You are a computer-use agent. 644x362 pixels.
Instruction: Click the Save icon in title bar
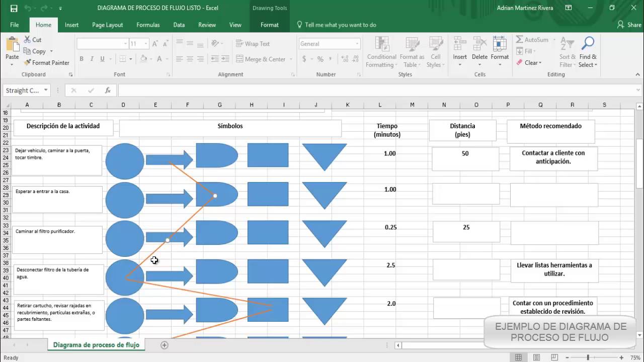click(14, 8)
